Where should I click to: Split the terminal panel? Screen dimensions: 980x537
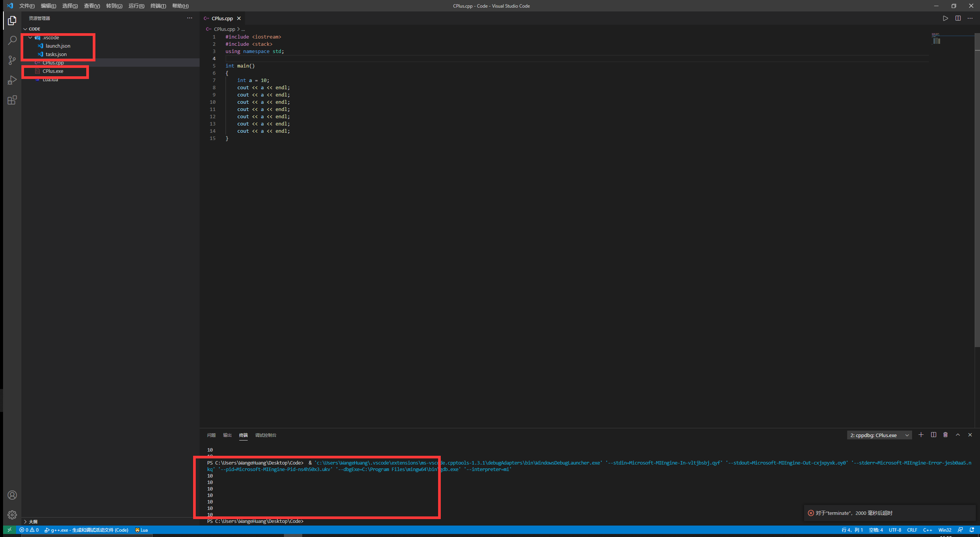933,435
